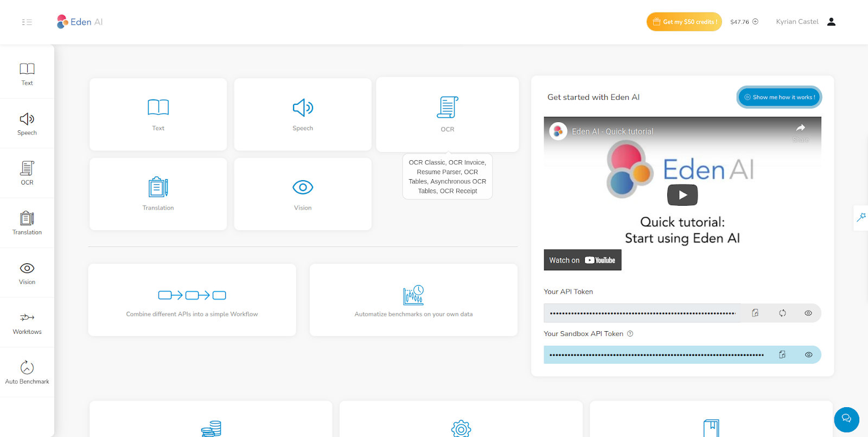Viewport: 868px width, 437px height.
Task: Click the help icon next to Sandbox API Token
Action: [630, 334]
